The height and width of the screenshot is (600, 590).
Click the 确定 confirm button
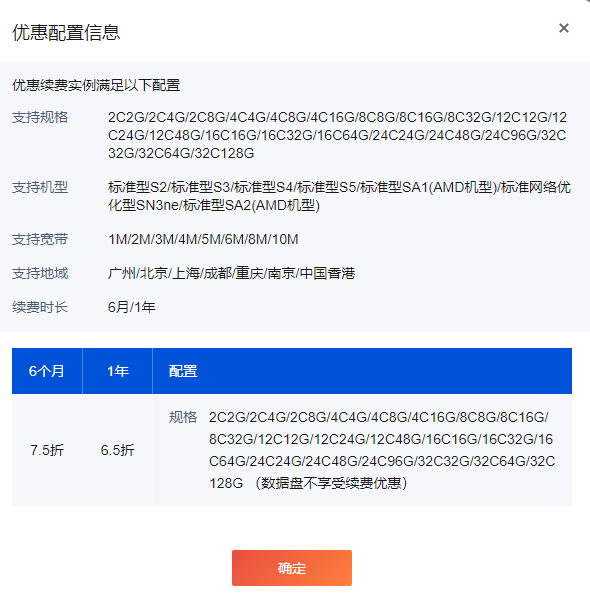(292, 568)
